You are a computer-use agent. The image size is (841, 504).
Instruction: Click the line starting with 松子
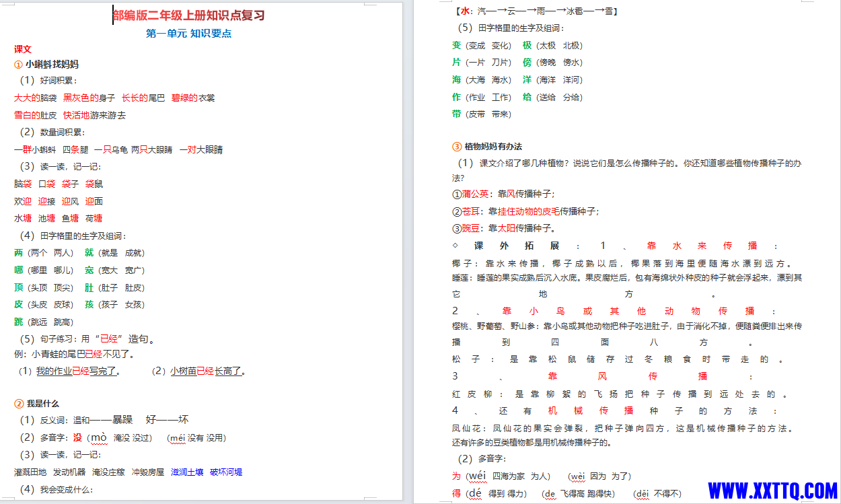(x=618, y=359)
